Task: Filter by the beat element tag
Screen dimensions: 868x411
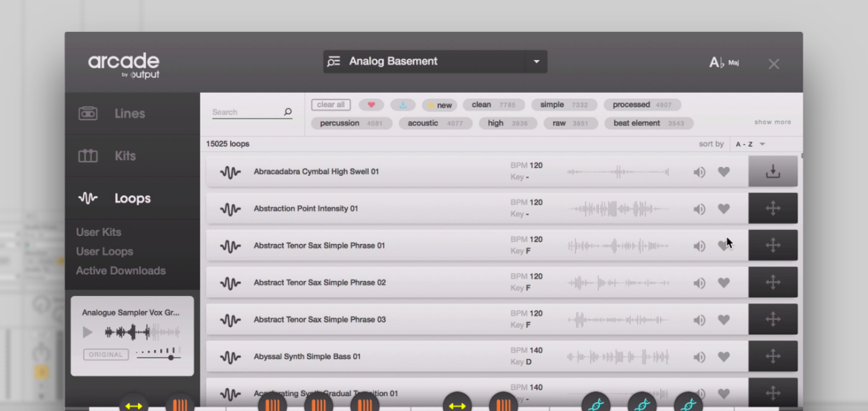Action: [x=649, y=123]
